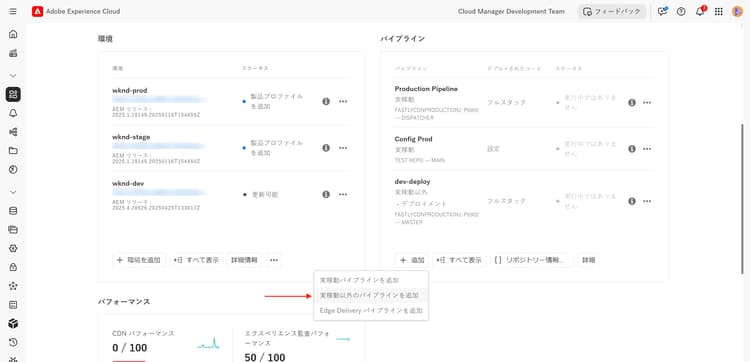Open the cube package sidebar icon
This screenshot has height=362, width=750.
(x=13, y=324)
